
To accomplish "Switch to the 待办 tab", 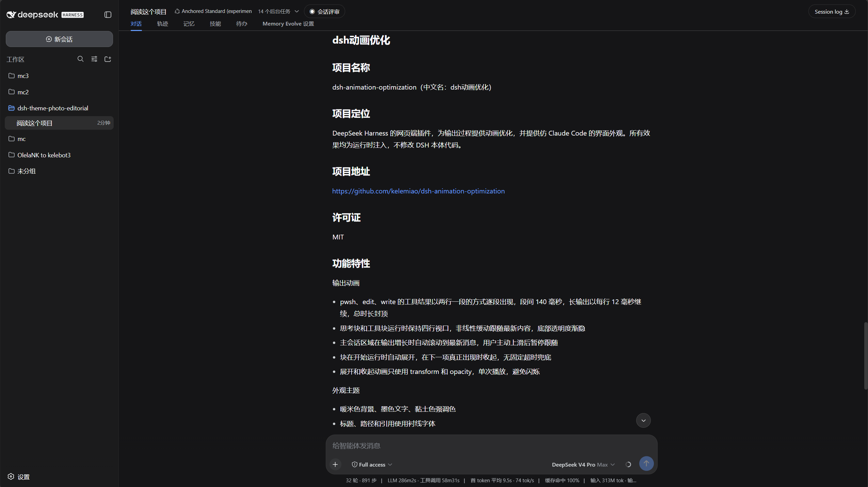I will [x=242, y=24].
